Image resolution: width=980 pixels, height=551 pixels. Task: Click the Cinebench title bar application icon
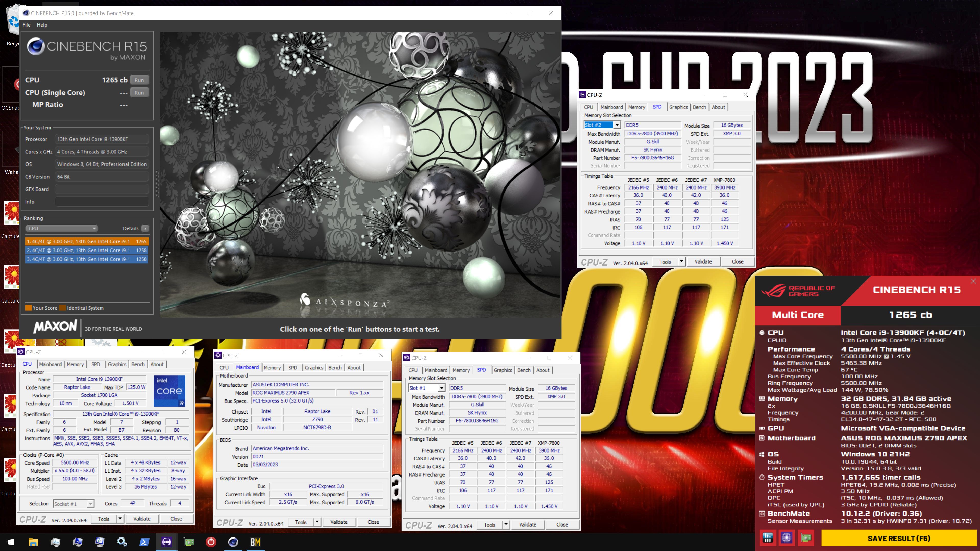(26, 13)
